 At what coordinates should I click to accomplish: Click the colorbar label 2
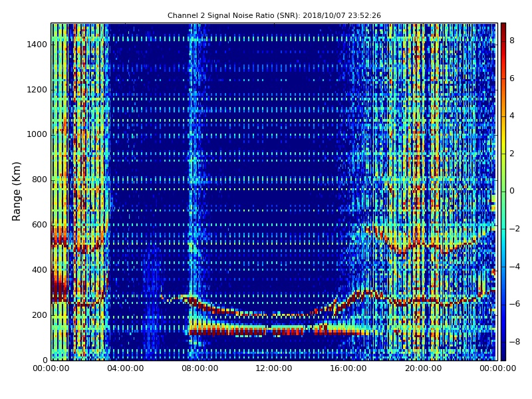512,154
